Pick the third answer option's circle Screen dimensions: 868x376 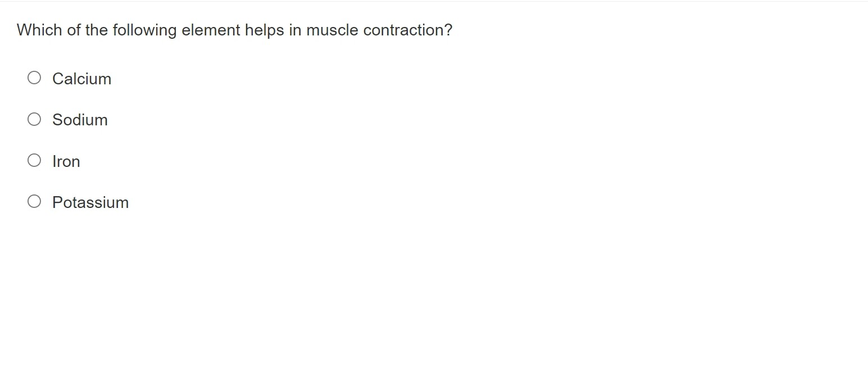[x=34, y=160]
